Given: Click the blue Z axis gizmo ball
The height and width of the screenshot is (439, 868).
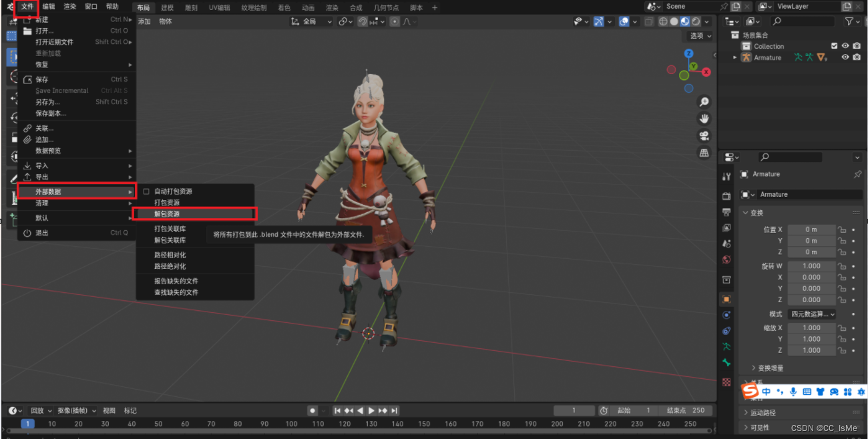Looking at the screenshot, I should pos(689,53).
